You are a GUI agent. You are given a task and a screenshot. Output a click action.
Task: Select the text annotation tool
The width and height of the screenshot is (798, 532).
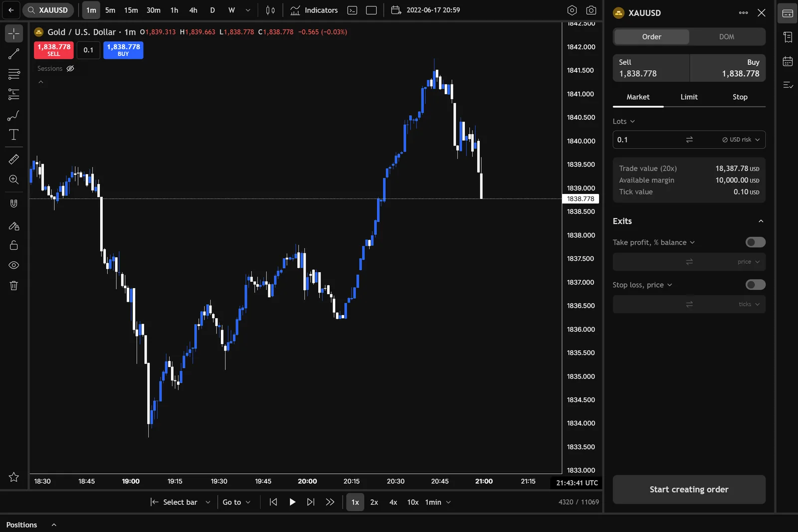14,135
